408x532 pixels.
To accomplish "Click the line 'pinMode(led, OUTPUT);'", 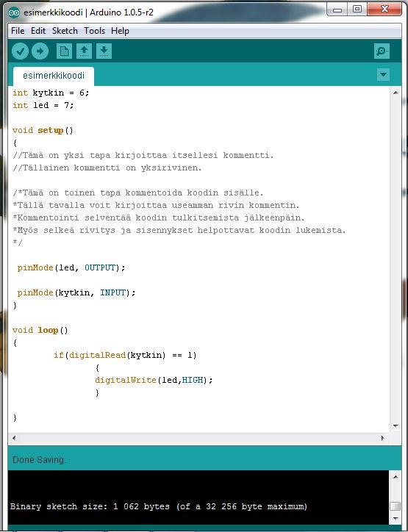I will pyautogui.click(x=71, y=267).
